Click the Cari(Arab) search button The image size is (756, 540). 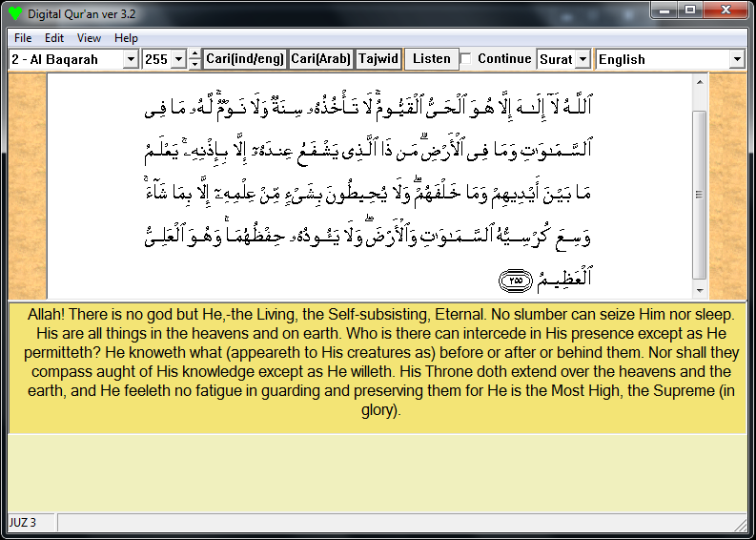(x=320, y=59)
